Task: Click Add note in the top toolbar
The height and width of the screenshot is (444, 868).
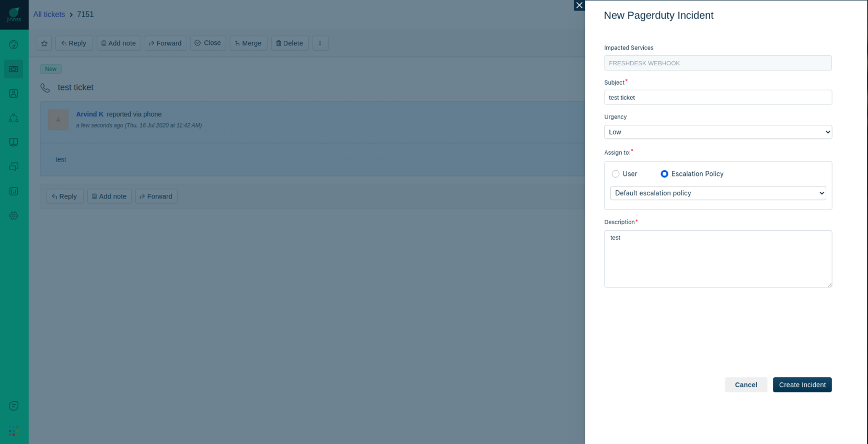Action: coord(119,43)
